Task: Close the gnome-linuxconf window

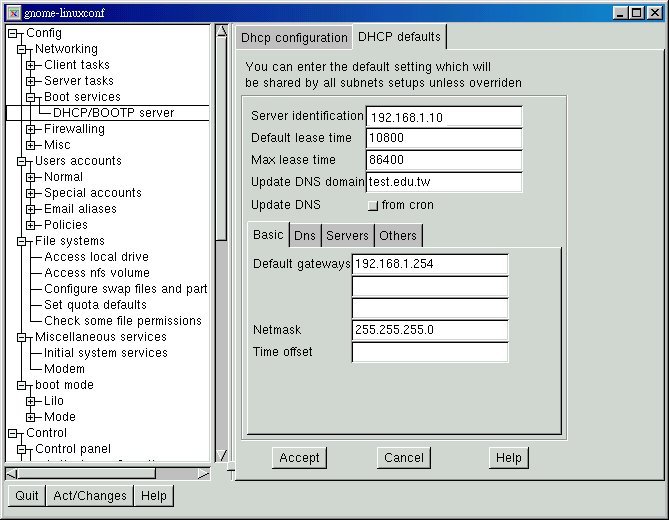Action: (x=654, y=13)
